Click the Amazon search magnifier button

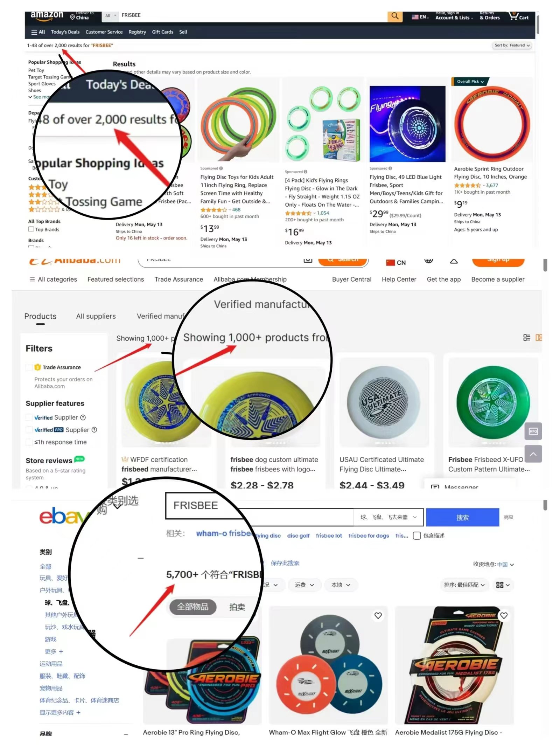coord(394,16)
